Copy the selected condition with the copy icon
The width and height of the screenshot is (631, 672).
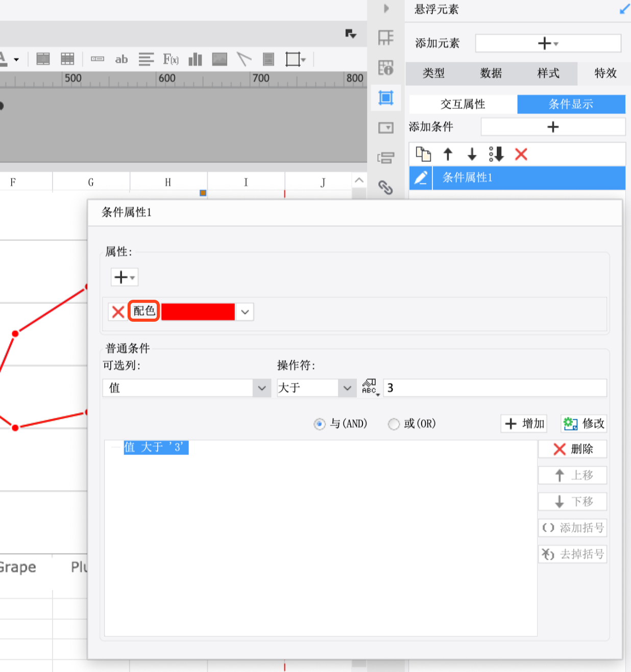pyautogui.click(x=423, y=154)
